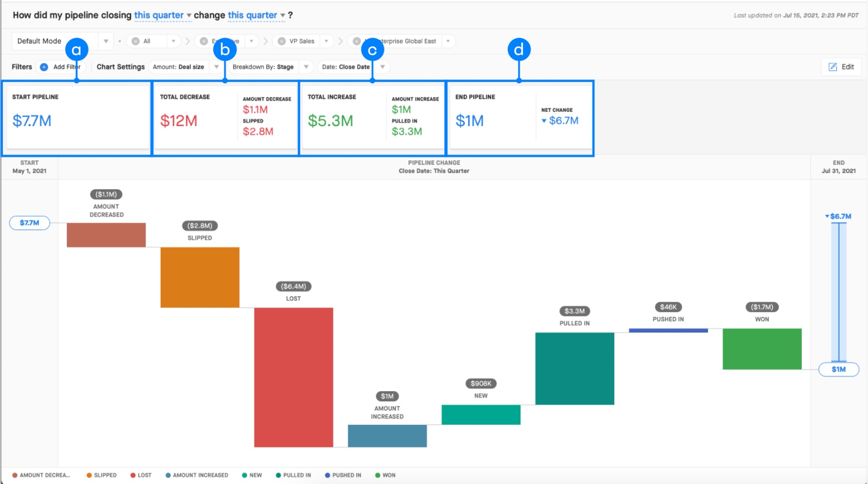Viewport: 868px width, 484px height.
Task: Remove the All hierarchy chip with its X icon
Action: [135, 41]
